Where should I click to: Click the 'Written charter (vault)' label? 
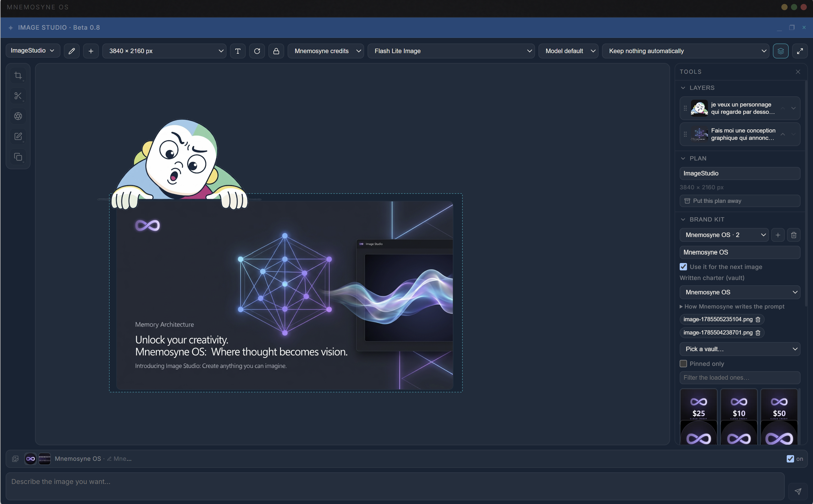click(712, 278)
